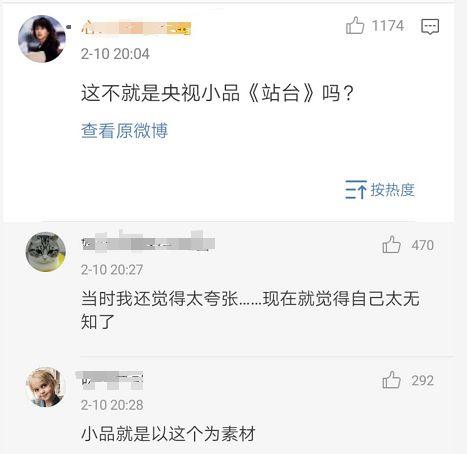Image resolution: width=467 pixels, height=454 pixels.
Task: Select comment text 这不就是央视小品《站台》吗？
Action: pos(217,93)
